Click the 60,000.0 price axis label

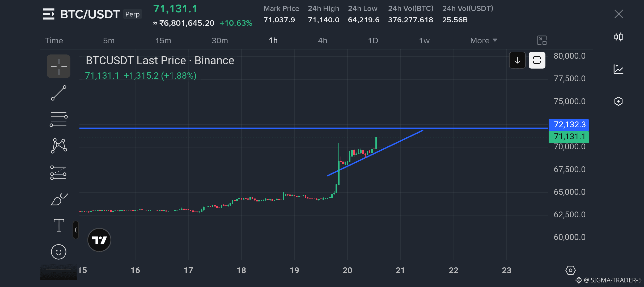click(570, 237)
